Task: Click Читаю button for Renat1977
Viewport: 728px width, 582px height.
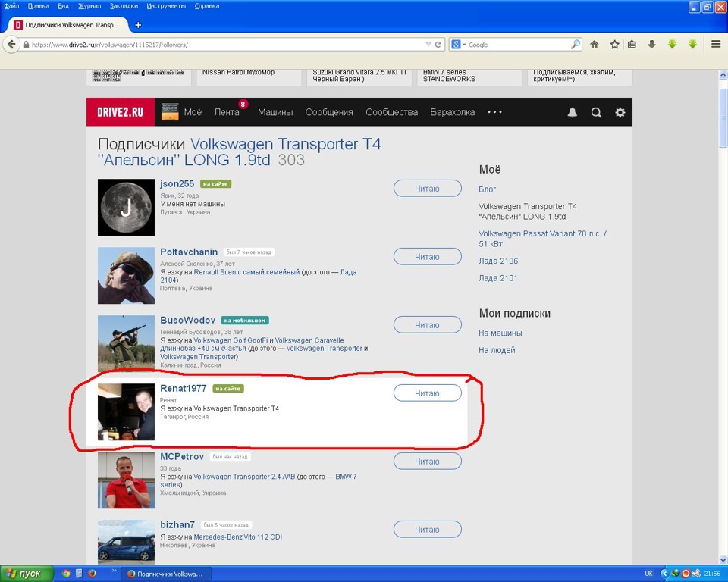Action: tap(428, 393)
